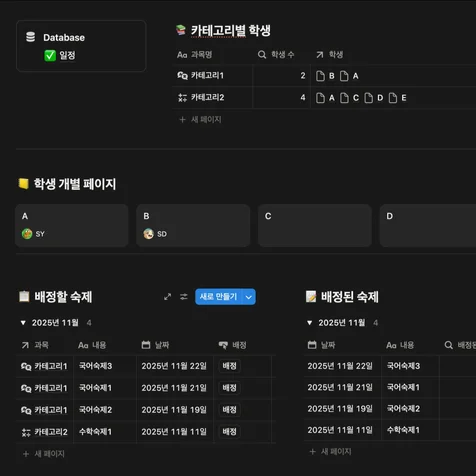Select 수학숙제1 cell in 배정할 숙제
Viewport: 476px width, 476px height.
(x=105, y=432)
